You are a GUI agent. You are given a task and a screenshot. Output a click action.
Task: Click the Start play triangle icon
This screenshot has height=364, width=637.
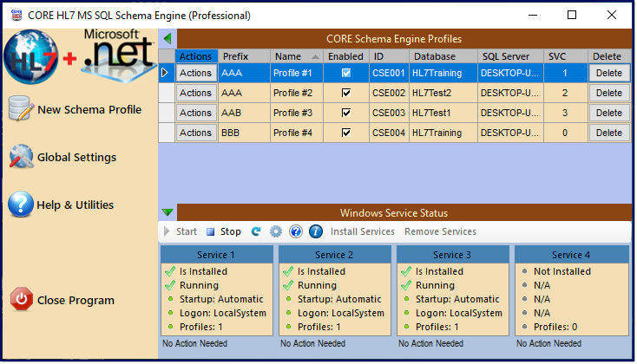click(167, 231)
